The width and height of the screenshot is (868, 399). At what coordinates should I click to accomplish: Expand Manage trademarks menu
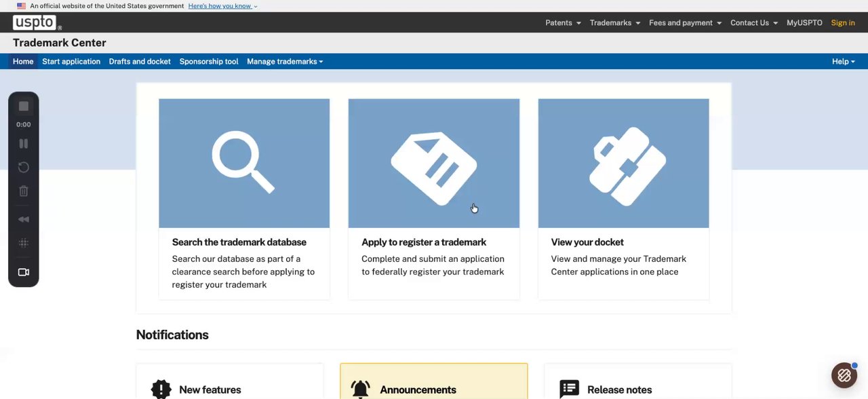285,61
